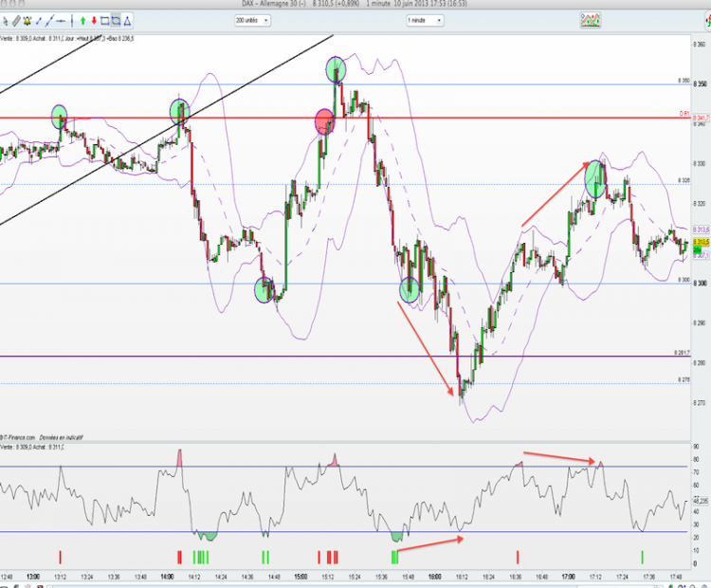Select the line segment drawing tool
This screenshot has height=588, width=711.
tap(39, 21)
